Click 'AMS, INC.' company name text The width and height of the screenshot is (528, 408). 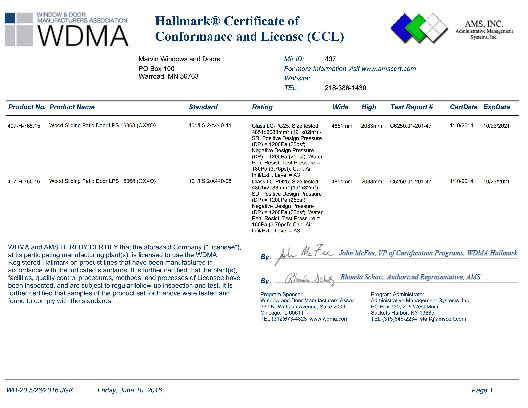pyautogui.click(x=484, y=24)
